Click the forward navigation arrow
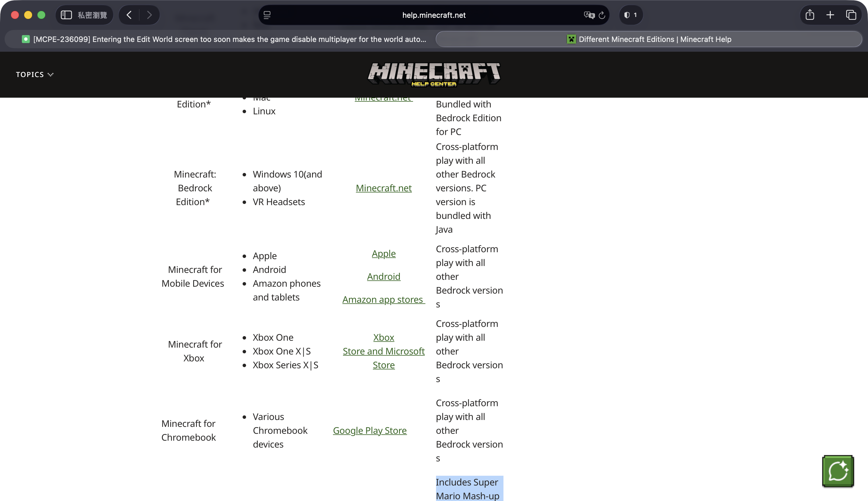 (x=149, y=15)
